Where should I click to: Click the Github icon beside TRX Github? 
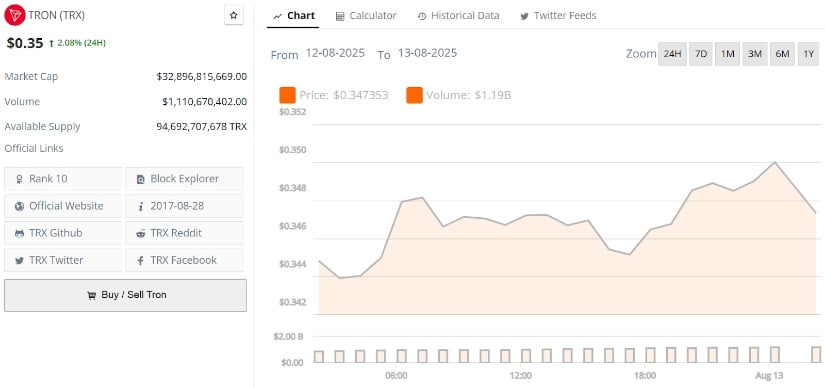click(19, 233)
